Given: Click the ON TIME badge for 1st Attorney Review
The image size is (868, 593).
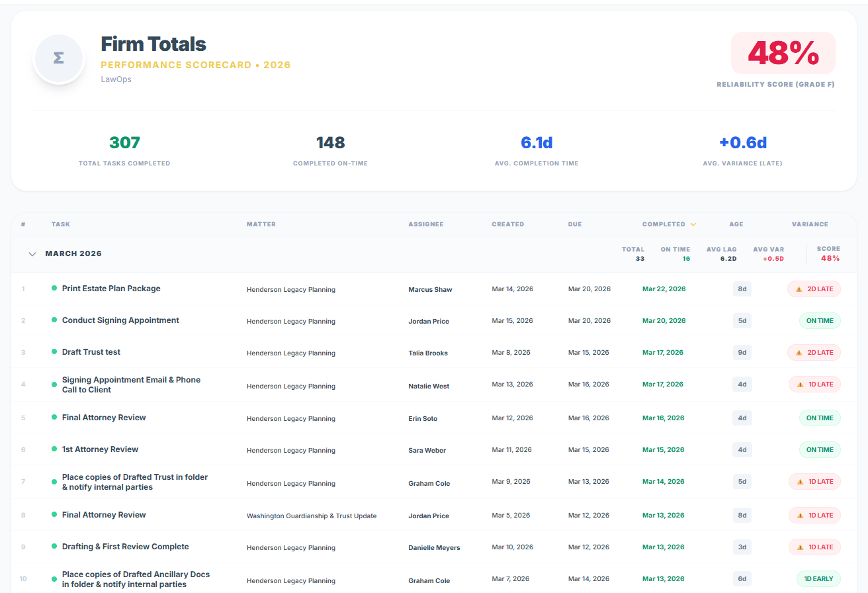Looking at the screenshot, I should [820, 450].
